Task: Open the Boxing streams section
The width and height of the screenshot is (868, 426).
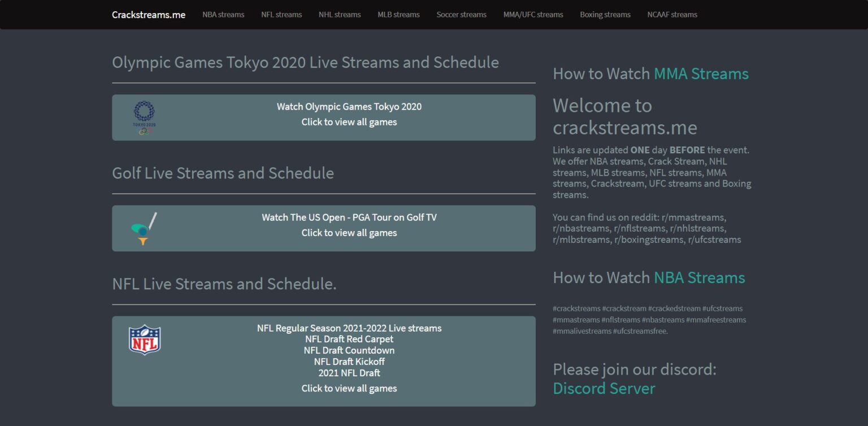Action: click(605, 15)
